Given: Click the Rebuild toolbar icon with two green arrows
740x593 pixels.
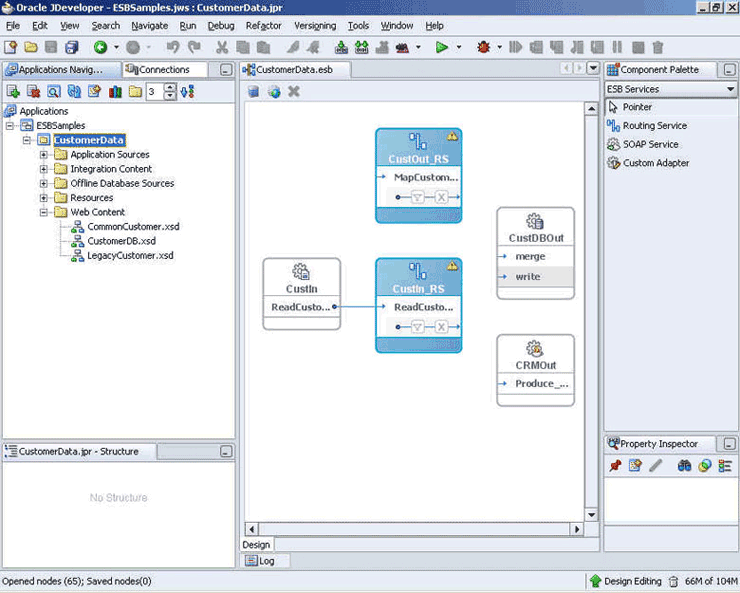Looking at the screenshot, I should pos(362,47).
